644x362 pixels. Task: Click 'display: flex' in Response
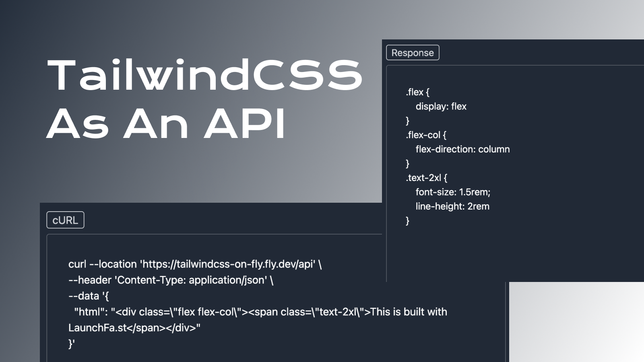pyautogui.click(x=441, y=107)
